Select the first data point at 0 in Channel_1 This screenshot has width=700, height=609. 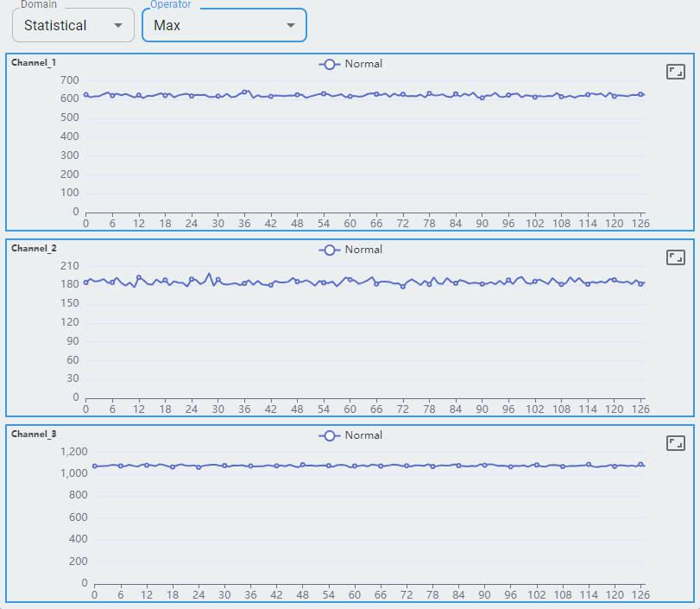pyautogui.click(x=85, y=95)
